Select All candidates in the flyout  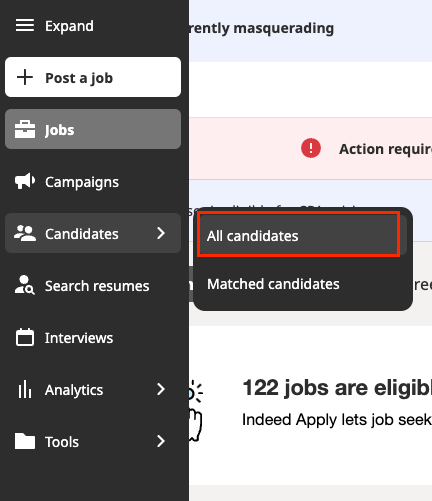(299, 235)
